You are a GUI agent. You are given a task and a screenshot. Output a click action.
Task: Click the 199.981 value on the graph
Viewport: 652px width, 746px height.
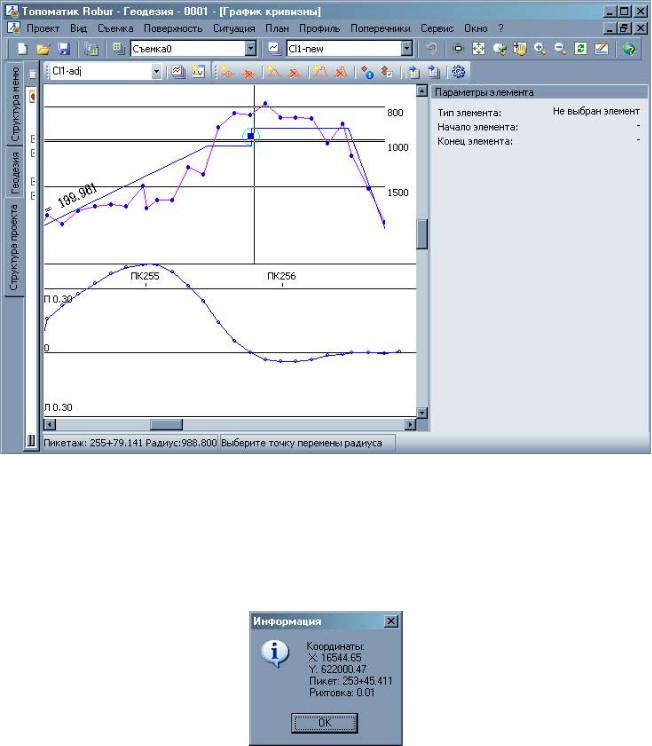(78, 196)
